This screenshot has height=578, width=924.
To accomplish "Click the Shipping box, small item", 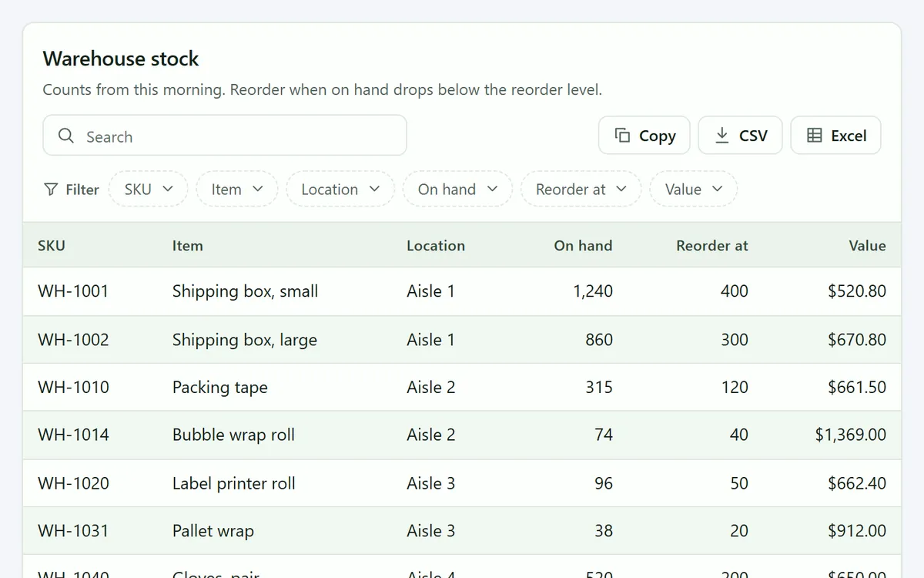I will 245,291.
